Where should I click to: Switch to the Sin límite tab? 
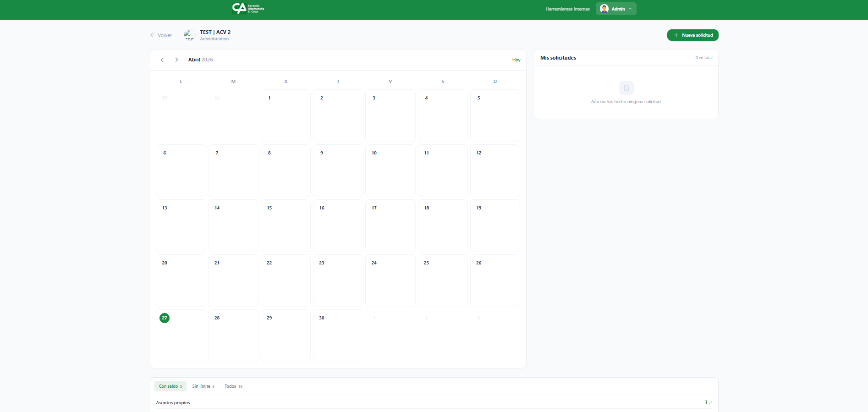click(203, 386)
